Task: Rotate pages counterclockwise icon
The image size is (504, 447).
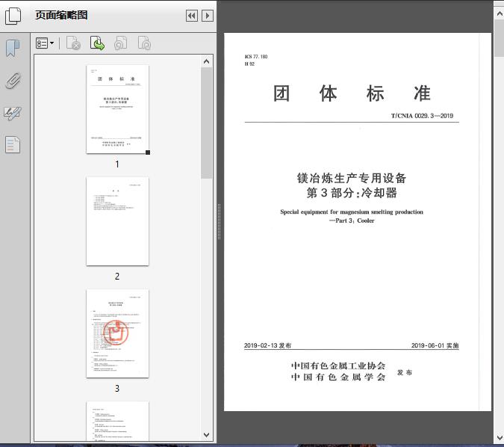Action: [121, 43]
